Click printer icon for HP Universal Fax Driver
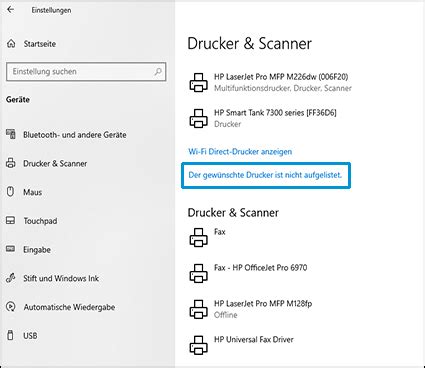Viewport: 425px width, 368px height. [x=199, y=345]
